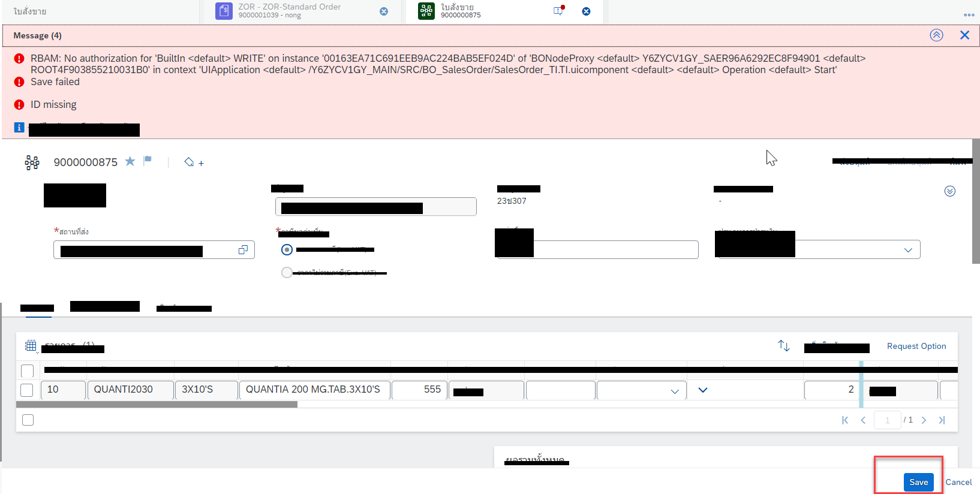This screenshot has height=494, width=980.
Task: Tick the select-all checkbox in the table header
Action: point(27,370)
